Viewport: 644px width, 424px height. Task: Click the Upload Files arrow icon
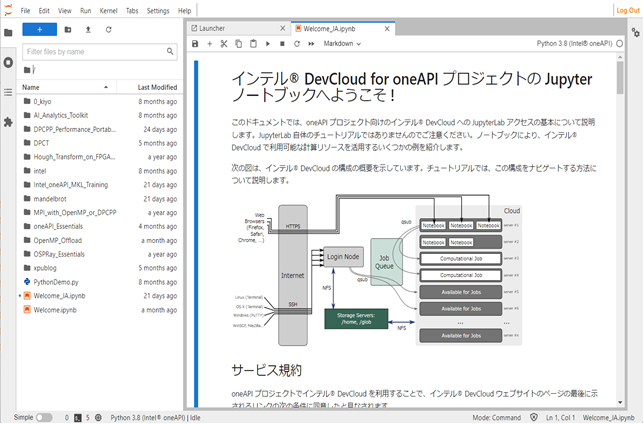pos(88,30)
